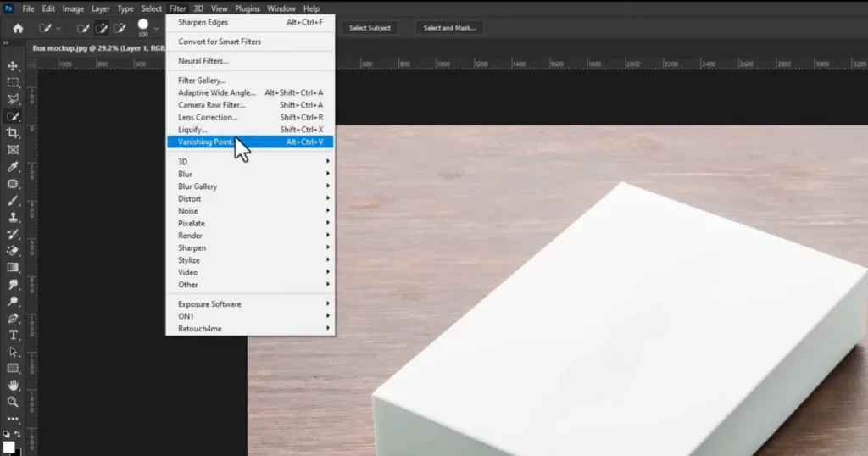Select the Rectangular Marquee tool
This screenshot has width=868, height=456.
coord(13,82)
